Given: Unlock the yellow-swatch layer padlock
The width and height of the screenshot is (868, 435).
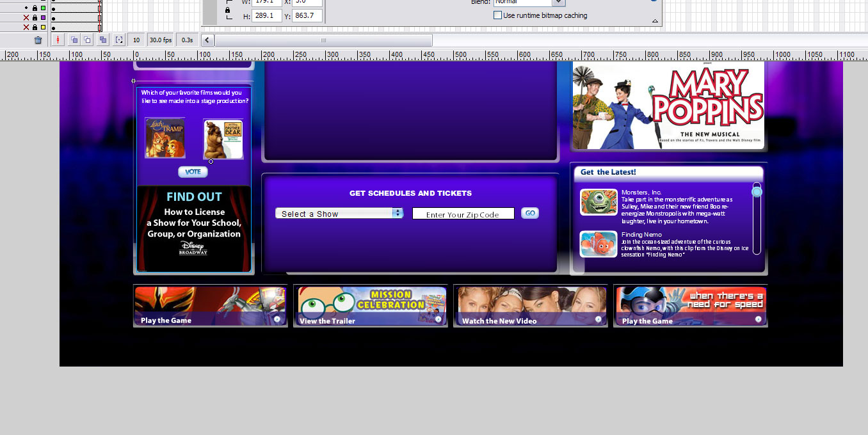Looking at the screenshot, I should (x=35, y=28).
